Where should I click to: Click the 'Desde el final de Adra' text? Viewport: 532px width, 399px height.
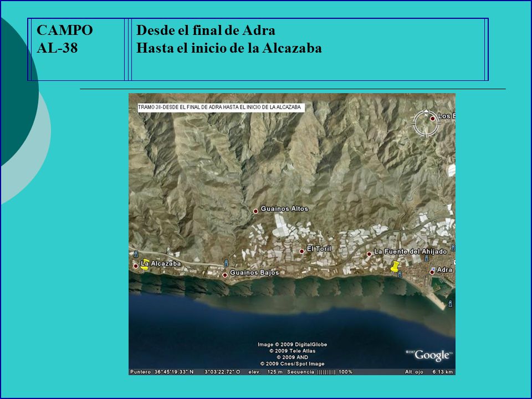(206, 30)
